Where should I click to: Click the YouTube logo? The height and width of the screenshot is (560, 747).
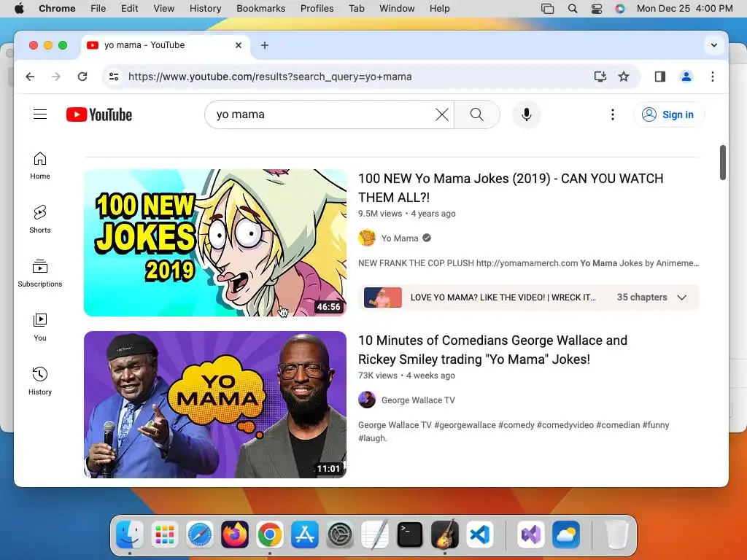click(x=99, y=114)
